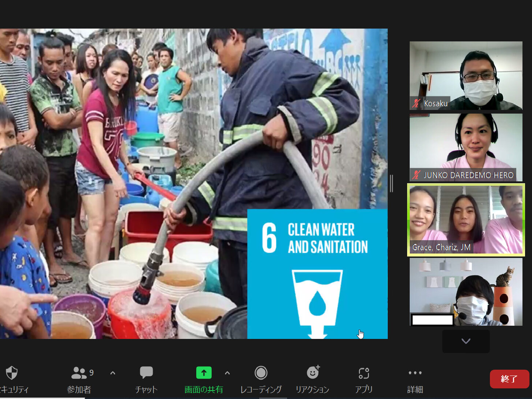This screenshot has width=532, height=399.
Task: Click the 画面の共有 label
Action: [204, 389]
